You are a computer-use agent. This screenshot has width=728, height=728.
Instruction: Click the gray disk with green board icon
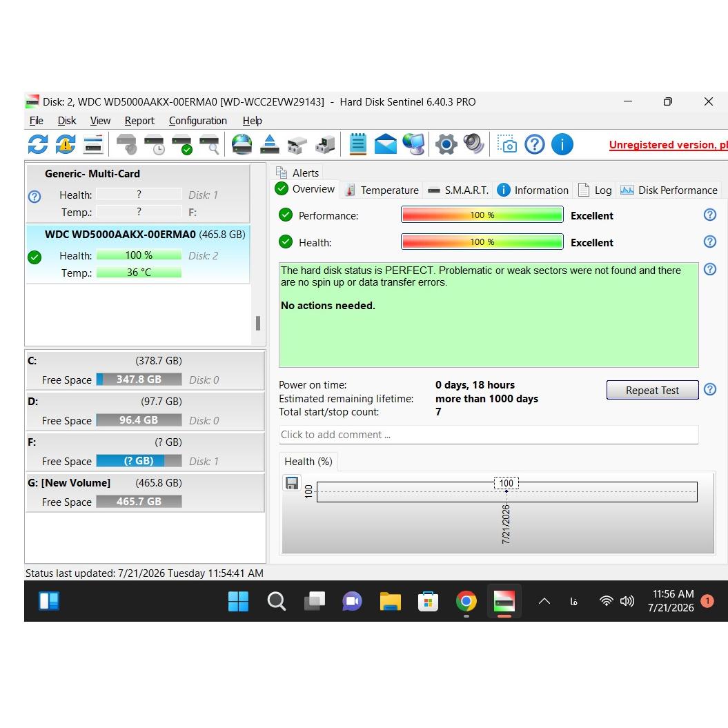(325, 144)
